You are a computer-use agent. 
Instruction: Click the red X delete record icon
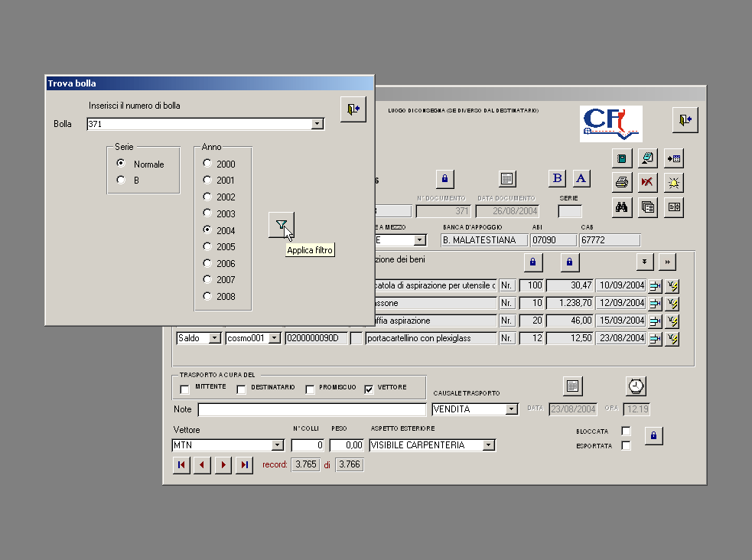click(x=647, y=182)
